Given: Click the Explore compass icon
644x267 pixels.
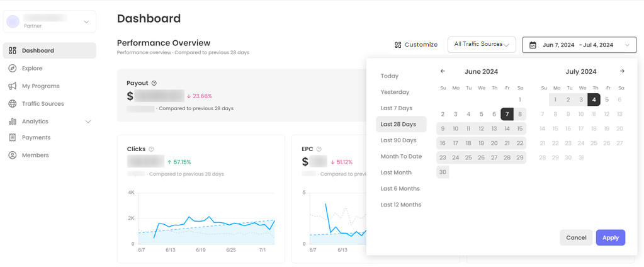Looking at the screenshot, I should 13,68.
